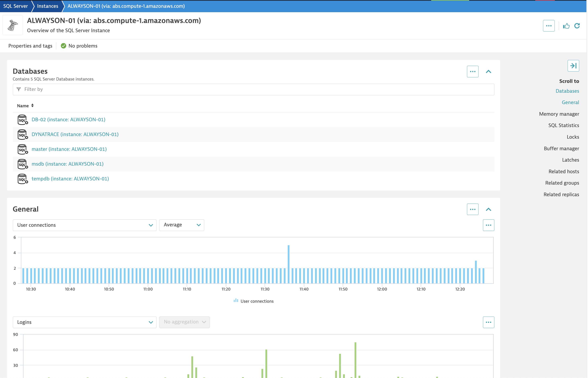Viewport: 588px width, 378px height.
Task: Click the thumbs up feedback icon
Action: [x=566, y=26]
